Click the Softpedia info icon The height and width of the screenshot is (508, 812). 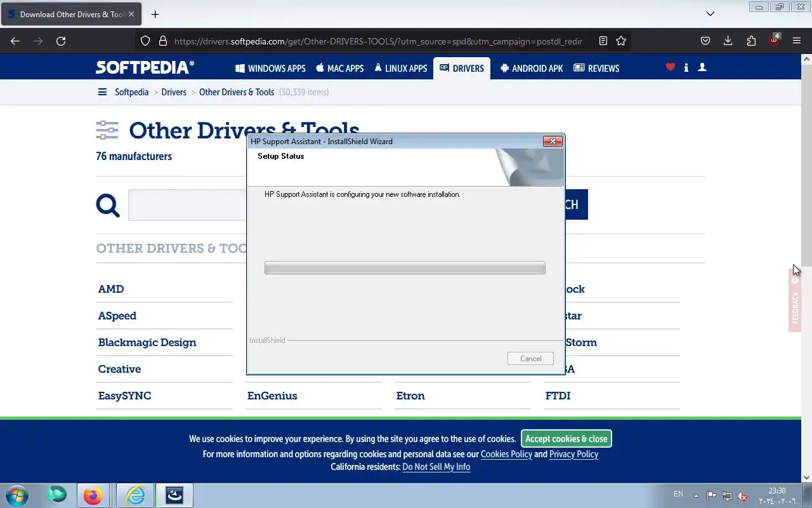click(x=686, y=67)
